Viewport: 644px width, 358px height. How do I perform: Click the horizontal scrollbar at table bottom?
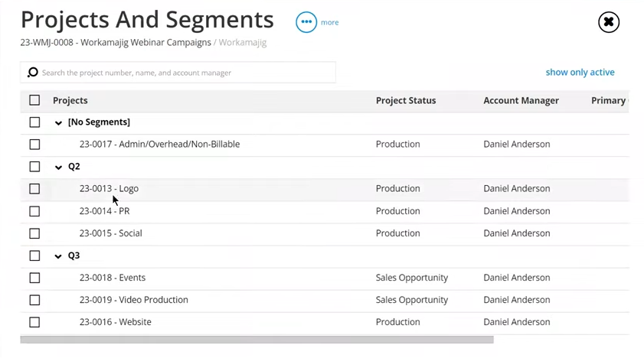tap(257, 340)
